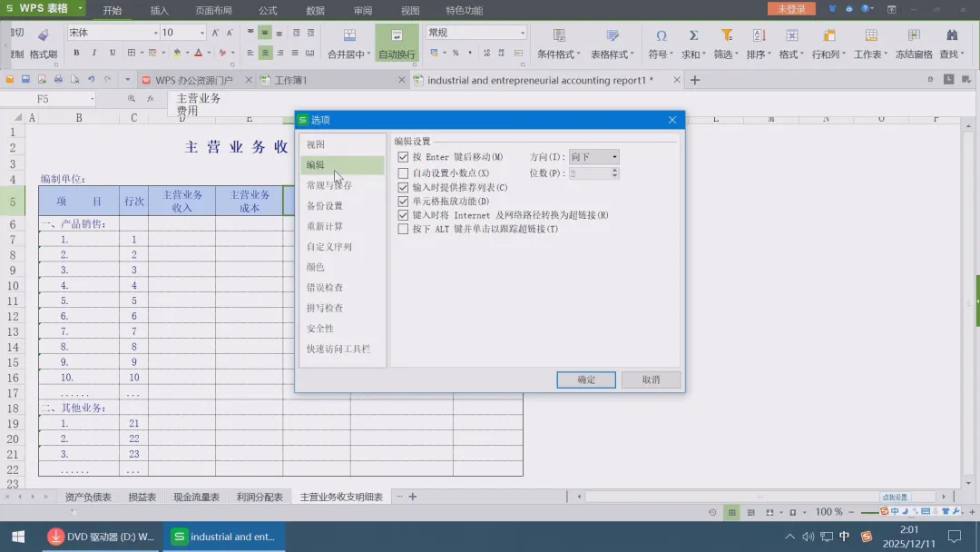Screen dimensions: 980x552
Task: Switch to the 工作簿1 document tab
Action: coord(290,80)
